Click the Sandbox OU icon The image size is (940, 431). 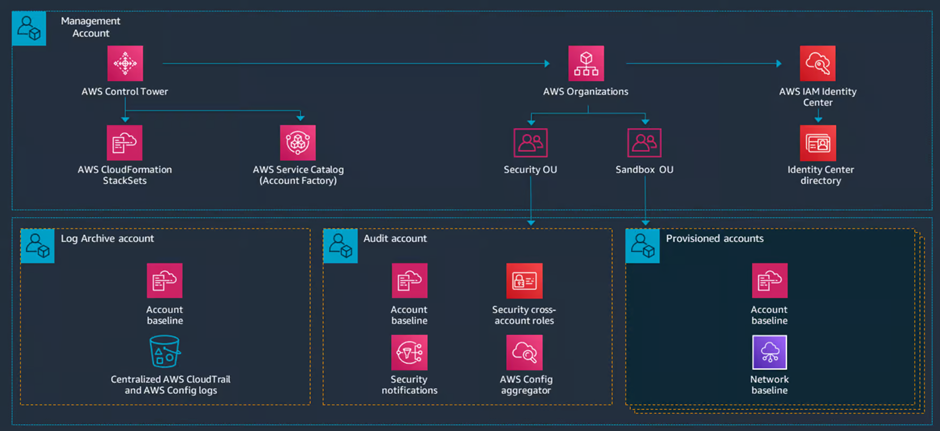click(x=644, y=143)
